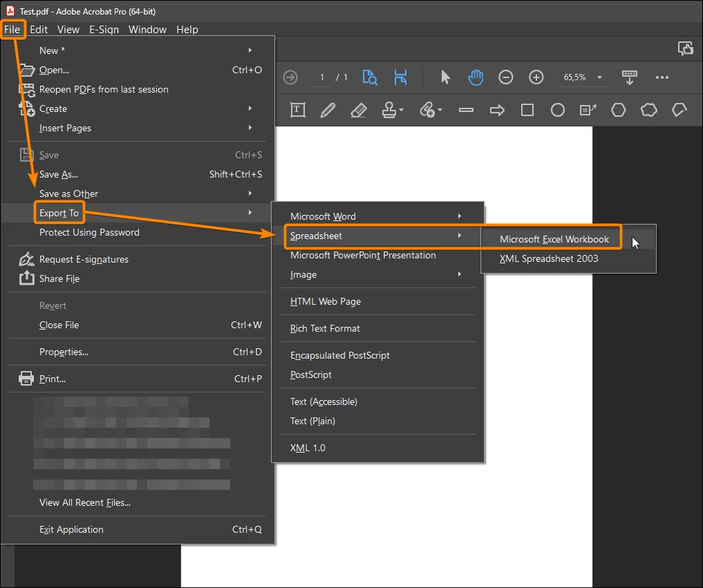Open the zoom percentage dropdown arrow
703x588 pixels.
(599, 77)
